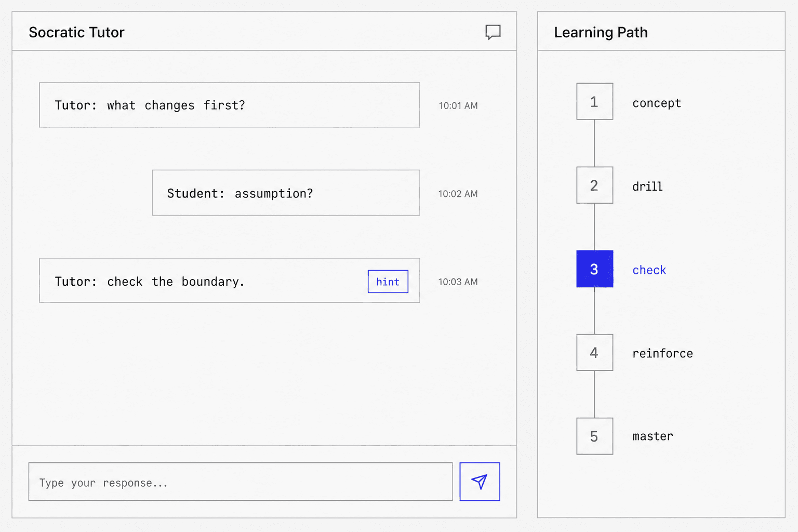The height and width of the screenshot is (532, 798).
Task: Click the 10:03 AM timestamp
Action: 458,282
